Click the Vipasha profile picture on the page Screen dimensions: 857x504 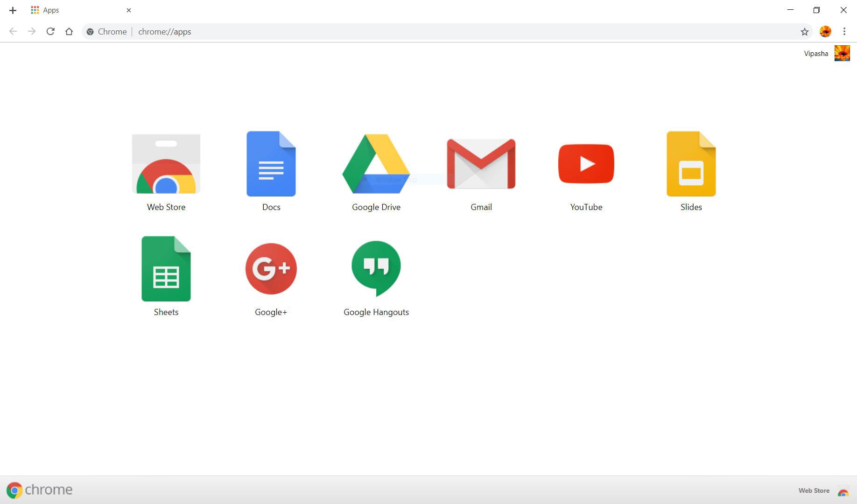pyautogui.click(x=842, y=53)
